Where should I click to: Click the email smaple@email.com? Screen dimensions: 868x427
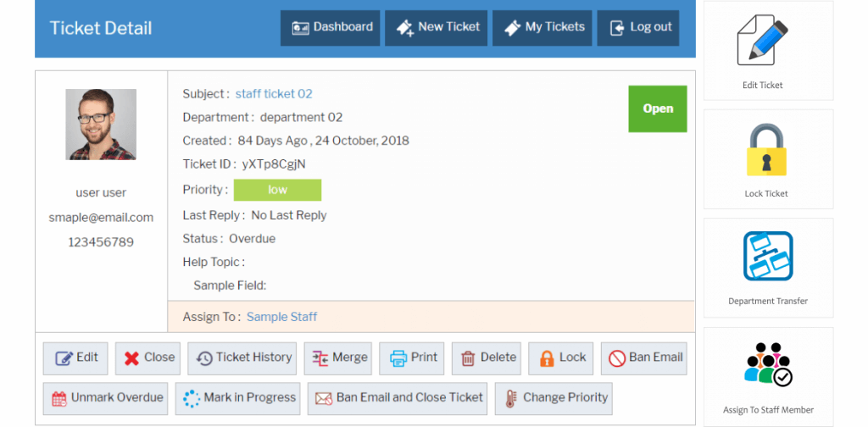point(101,218)
